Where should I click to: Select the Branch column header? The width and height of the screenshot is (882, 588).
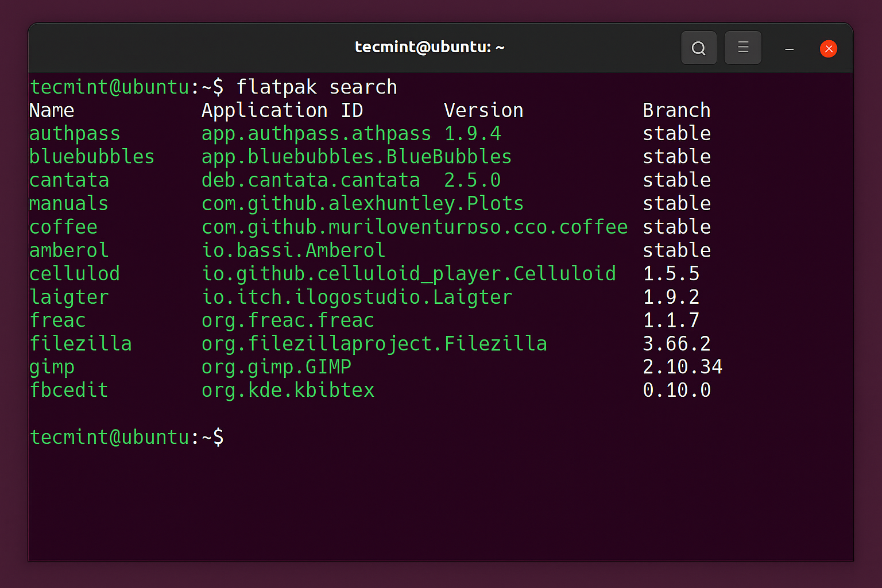676,110
